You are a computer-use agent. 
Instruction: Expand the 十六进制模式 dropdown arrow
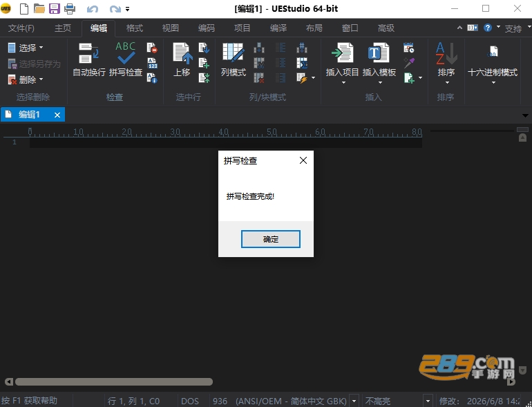click(x=493, y=82)
